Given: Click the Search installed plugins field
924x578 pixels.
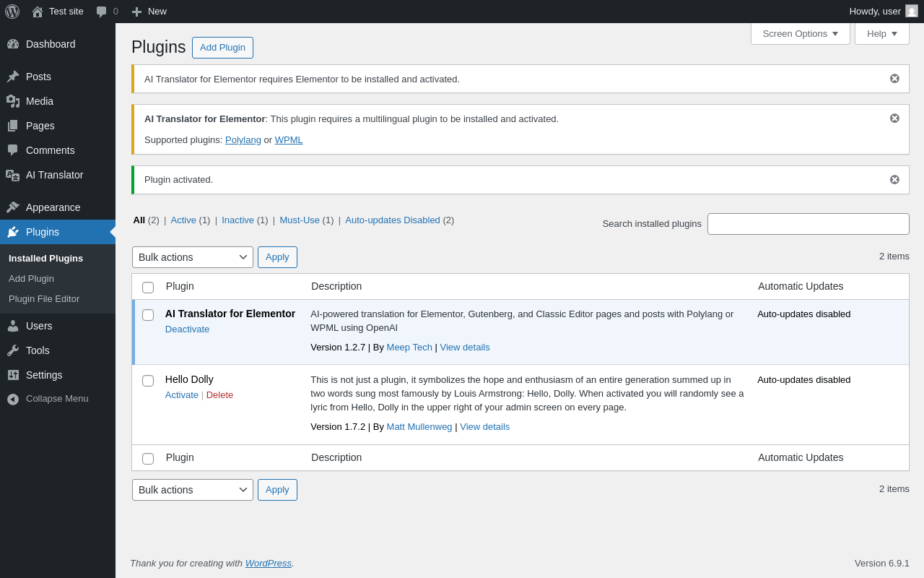Looking at the screenshot, I should click(x=808, y=224).
